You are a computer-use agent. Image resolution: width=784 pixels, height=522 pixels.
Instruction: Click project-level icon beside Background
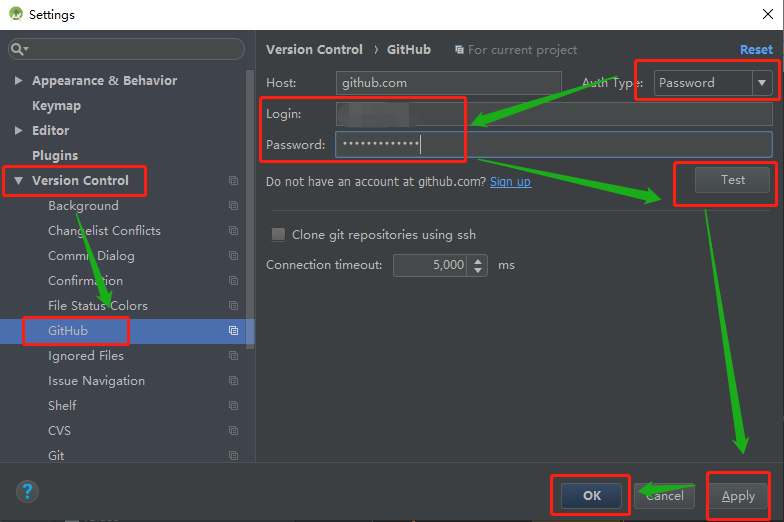point(234,206)
